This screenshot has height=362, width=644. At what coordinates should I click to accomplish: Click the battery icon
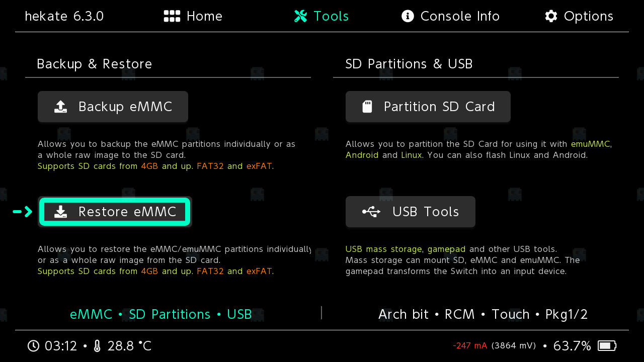(607, 346)
